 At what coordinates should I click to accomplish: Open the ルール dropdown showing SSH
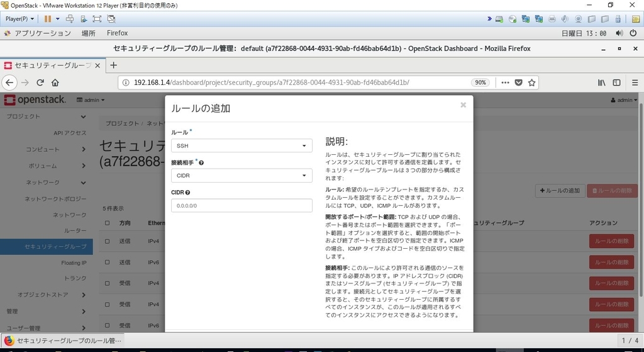pos(241,145)
